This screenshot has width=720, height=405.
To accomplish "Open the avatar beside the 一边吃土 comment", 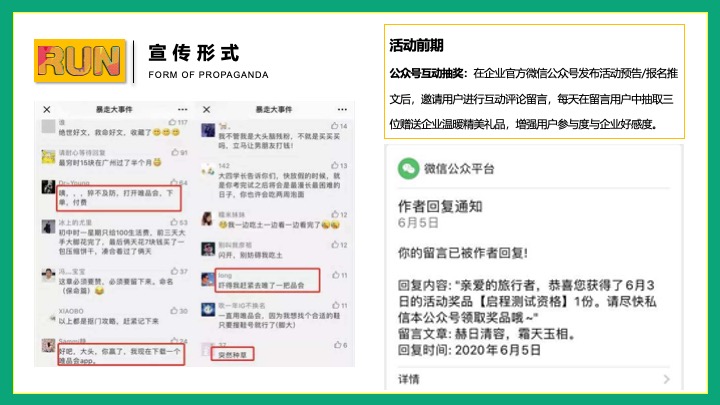I will (x=208, y=219).
